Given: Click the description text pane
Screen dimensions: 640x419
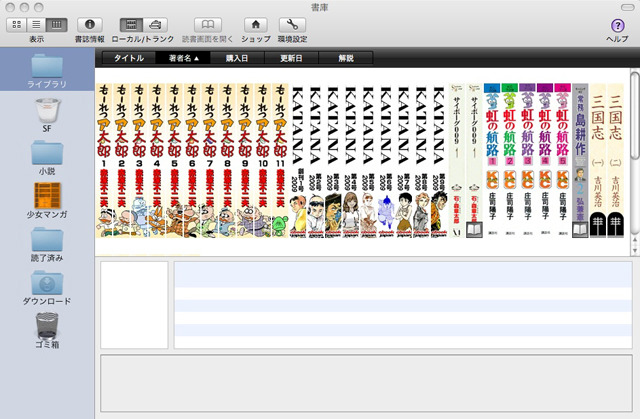Looking at the screenshot, I should tap(367, 383).
